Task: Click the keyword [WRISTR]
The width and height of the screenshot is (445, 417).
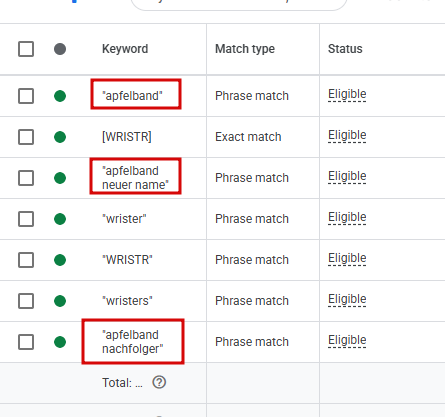Action: coord(127,137)
